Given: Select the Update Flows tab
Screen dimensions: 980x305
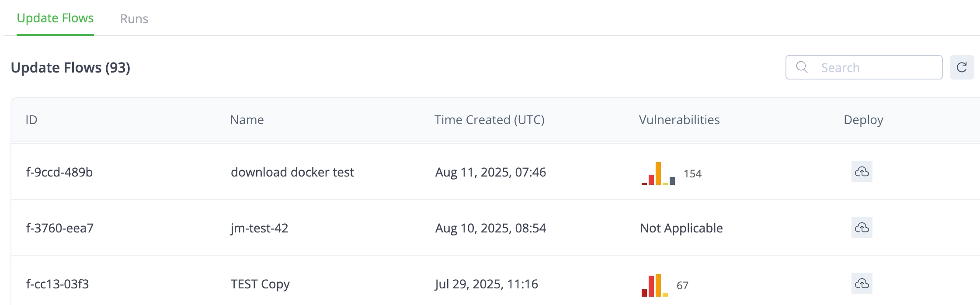Looking at the screenshot, I should click(55, 18).
